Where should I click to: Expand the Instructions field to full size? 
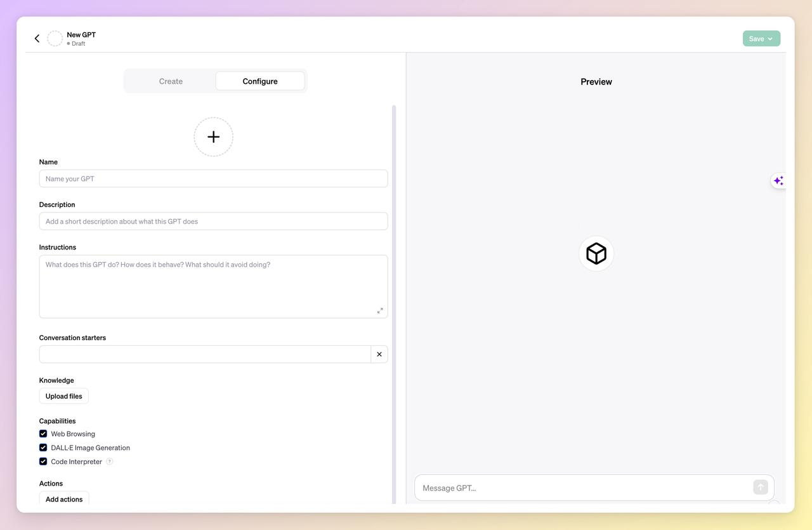click(x=380, y=310)
